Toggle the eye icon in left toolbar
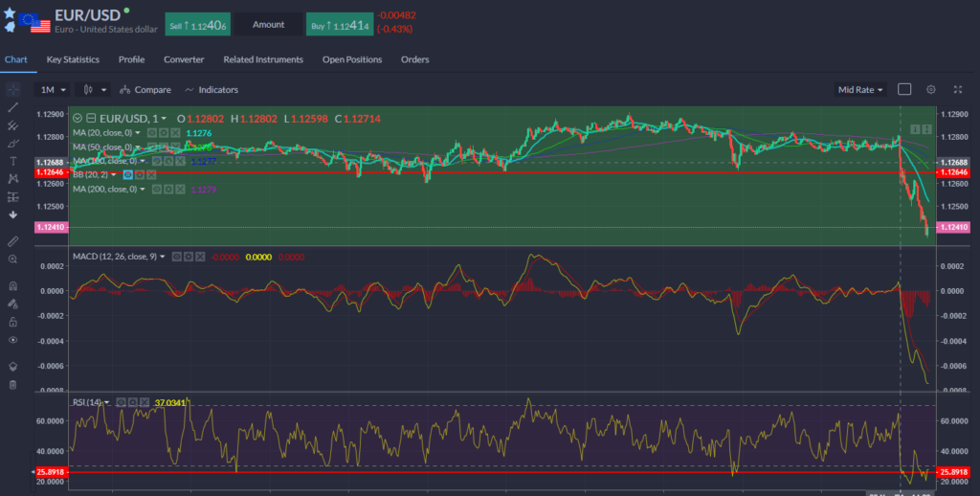 pos(13,339)
